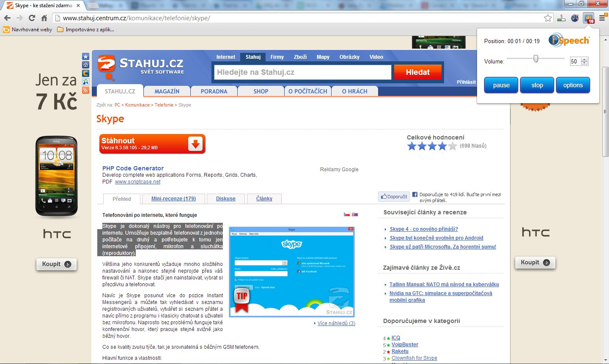Screen dimensions: 609x364
Task: Open the O HRÁCH site tab
Action: (355, 91)
